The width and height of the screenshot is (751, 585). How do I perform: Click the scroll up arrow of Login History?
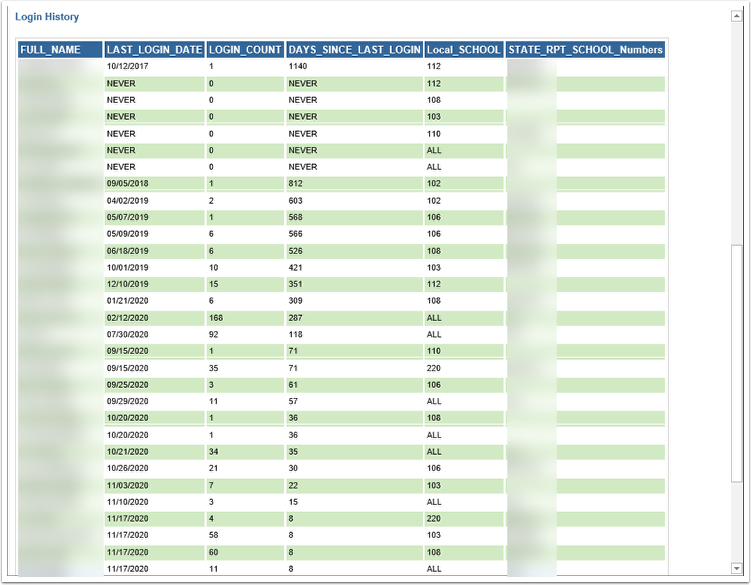click(x=737, y=17)
